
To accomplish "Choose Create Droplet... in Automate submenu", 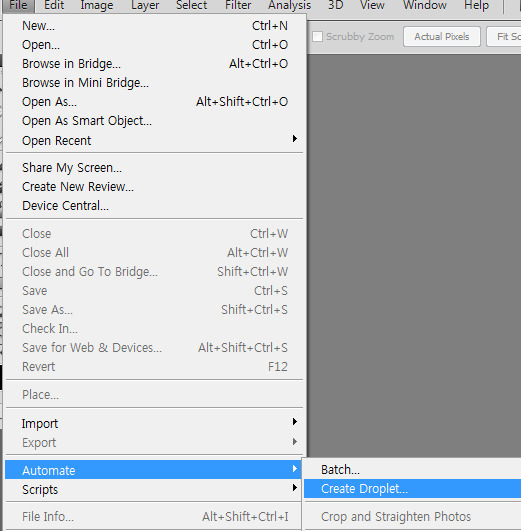I will pos(413,488).
